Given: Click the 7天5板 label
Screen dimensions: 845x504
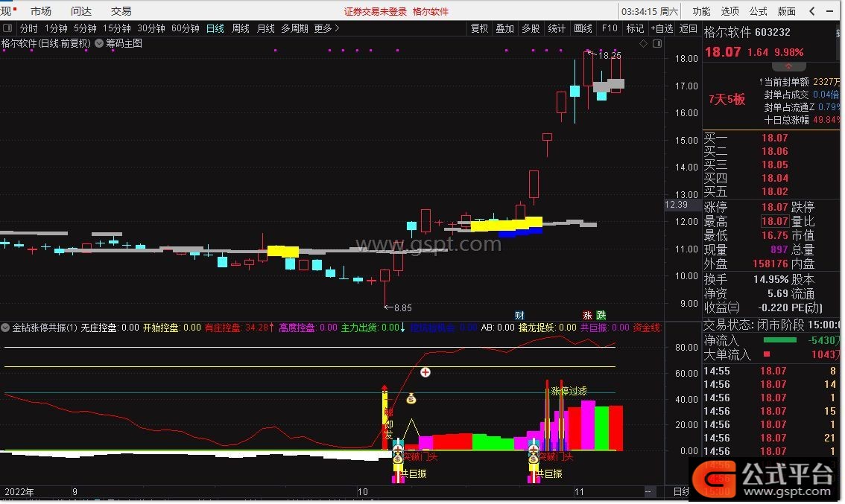Looking at the screenshot, I should tap(727, 99).
